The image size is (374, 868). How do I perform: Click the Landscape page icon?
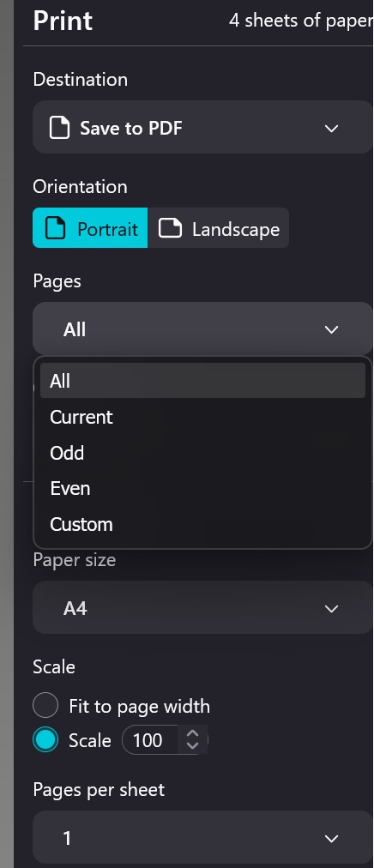pyautogui.click(x=171, y=228)
